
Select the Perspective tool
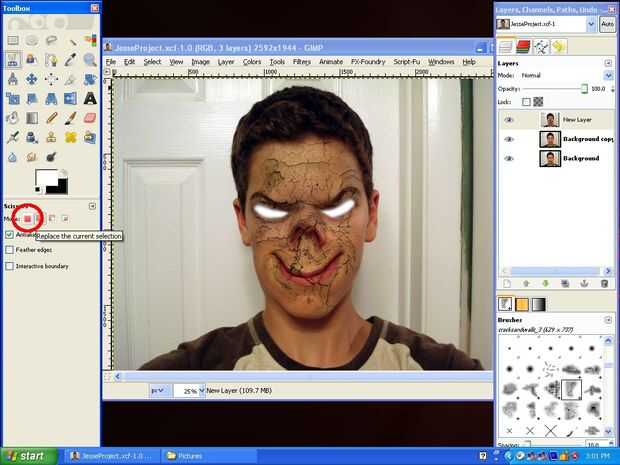51,98
